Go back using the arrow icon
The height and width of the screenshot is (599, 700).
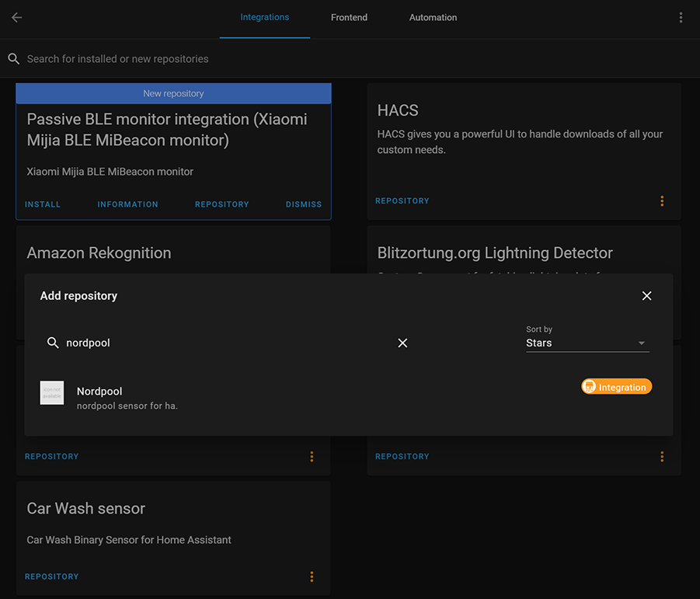(16, 17)
